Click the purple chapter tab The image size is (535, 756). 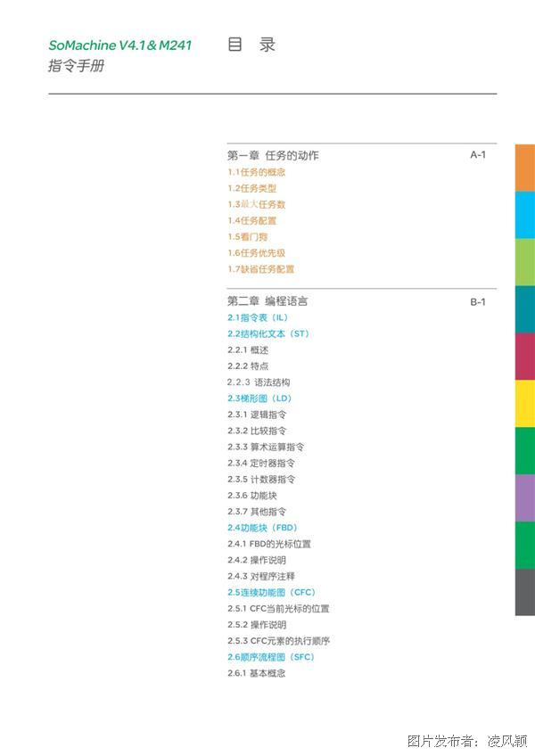(525, 498)
